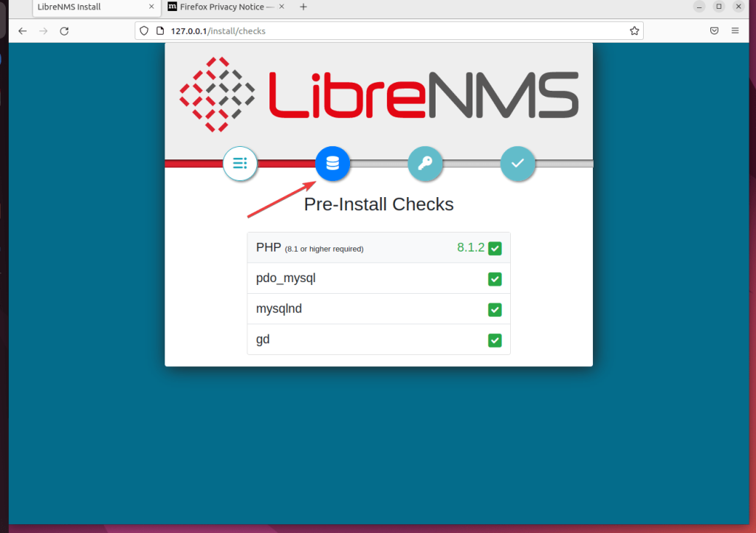Viewport: 756px width, 533px height.
Task: Open a new browser tab
Action: point(303,7)
